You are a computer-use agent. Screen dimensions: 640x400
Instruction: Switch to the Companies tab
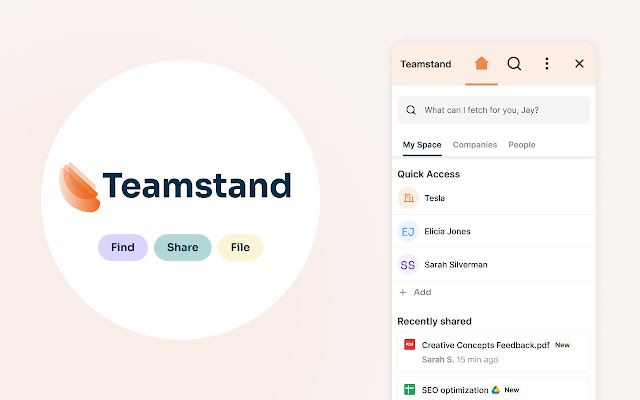click(x=475, y=145)
